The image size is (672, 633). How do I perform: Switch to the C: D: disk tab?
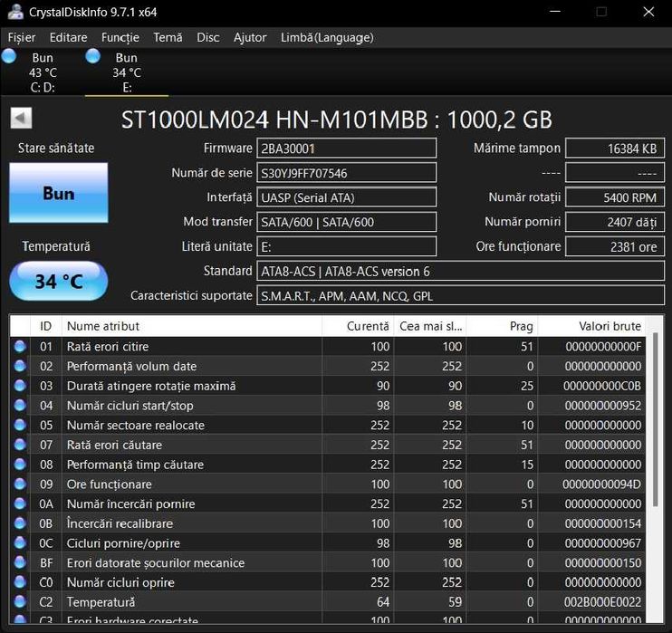pos(43,72)
